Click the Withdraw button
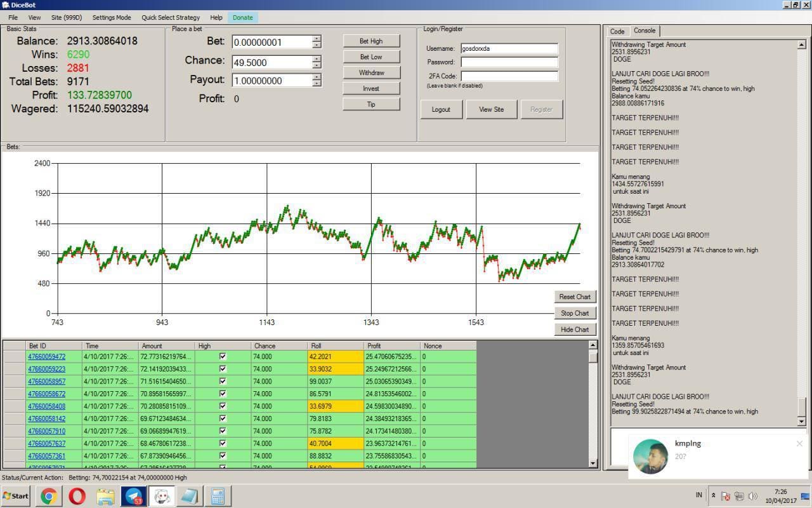This screenshot has height=508, width=812. click(x=371, y=73)
